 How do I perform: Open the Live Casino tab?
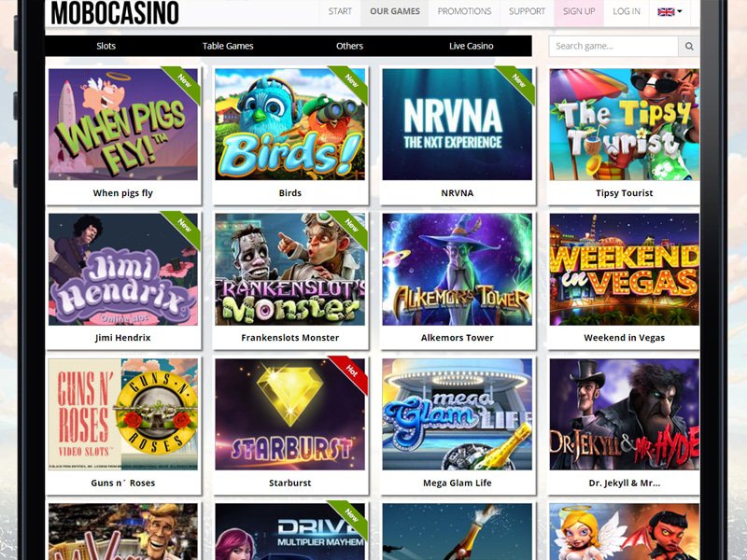click(x=472, y=46)
